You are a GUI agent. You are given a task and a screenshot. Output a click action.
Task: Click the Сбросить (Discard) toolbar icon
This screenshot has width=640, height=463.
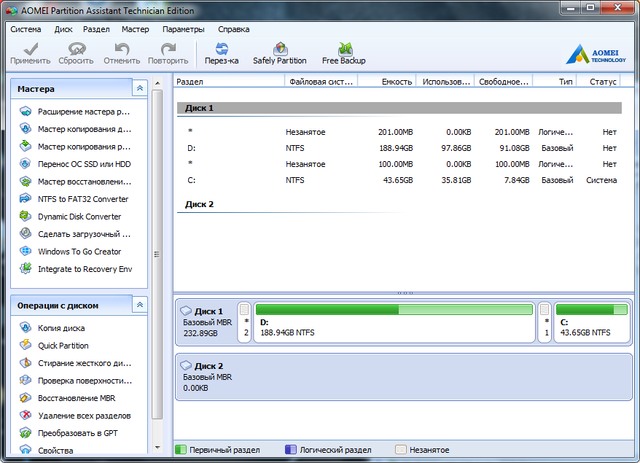(x=75, y=53)
